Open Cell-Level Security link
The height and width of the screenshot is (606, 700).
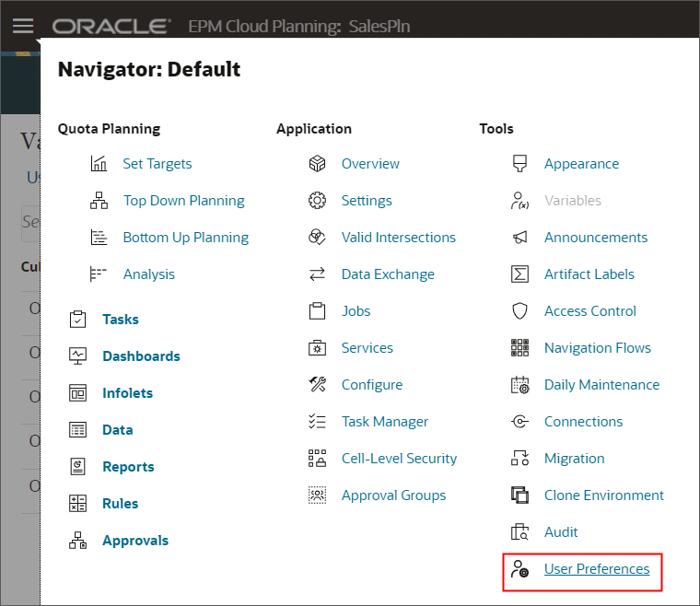tap(399, 459)
